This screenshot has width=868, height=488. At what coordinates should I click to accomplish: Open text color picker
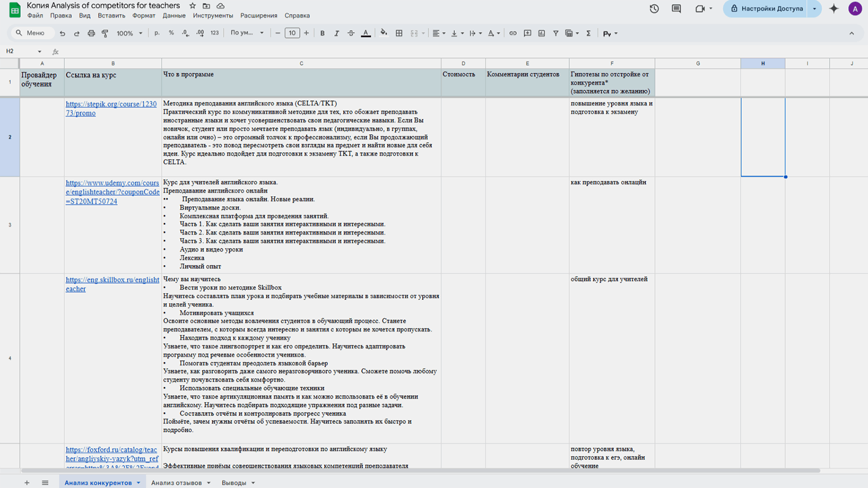(x=366, y=33)
